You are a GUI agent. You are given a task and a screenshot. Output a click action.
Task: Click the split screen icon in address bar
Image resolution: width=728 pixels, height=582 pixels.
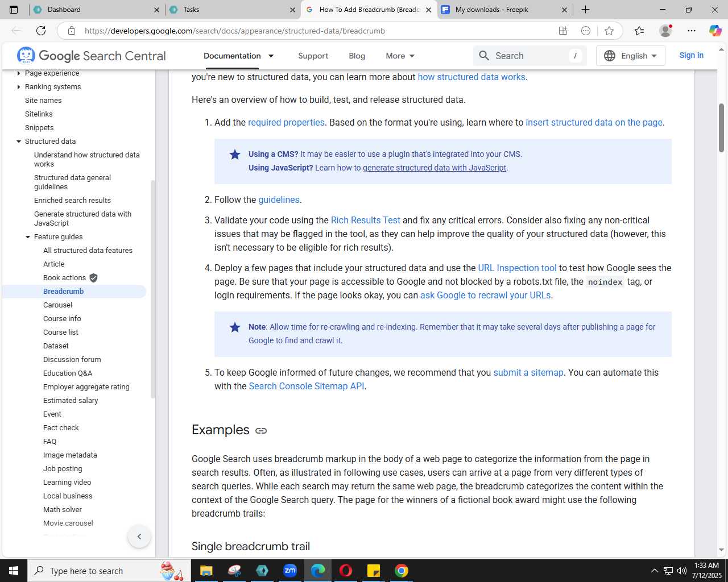(563, 31)
